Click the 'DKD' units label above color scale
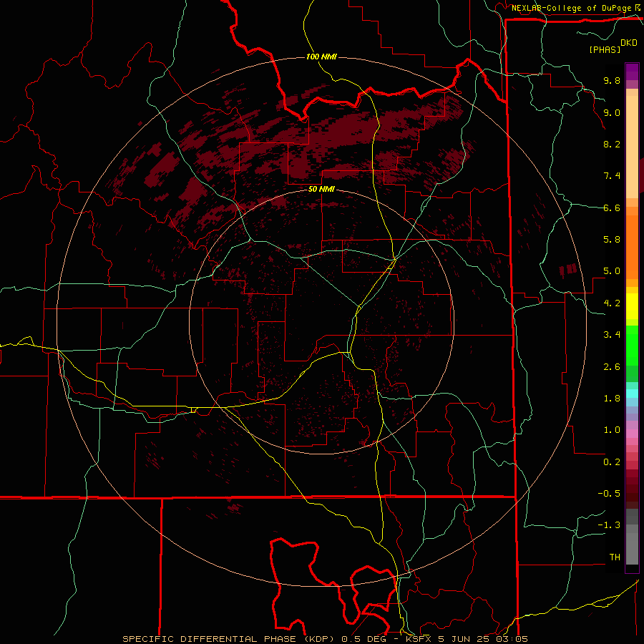 (629, 43)
